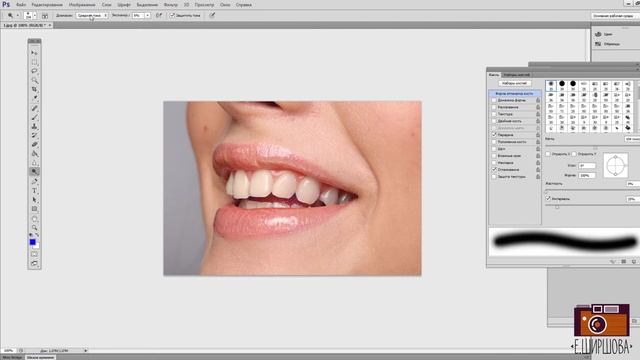Image resolution: width=640 pixels, height=360 pixels.
Task: Open the brush size picker dropdown
Action: click(x=35, y=16)
